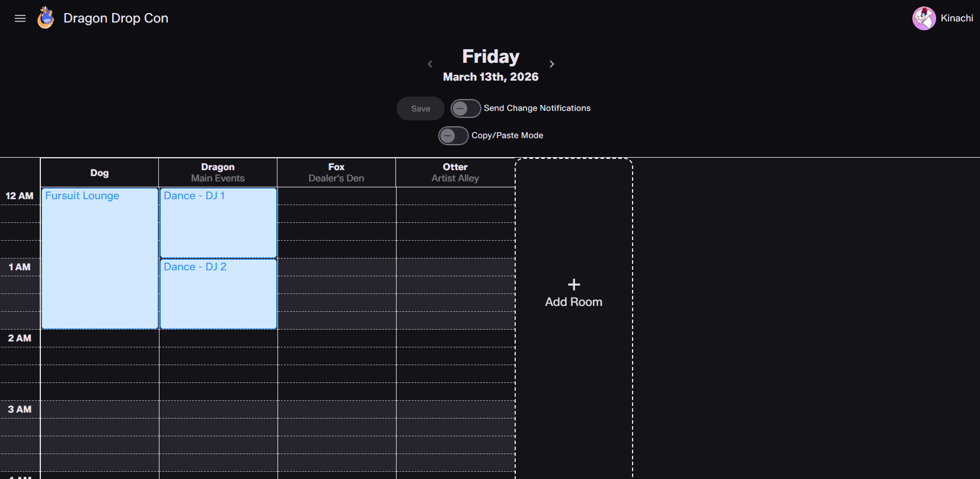Screen dimensions: 980x479
Task: Open the hamburger navigation menu
Action: (x=20, y=18)
